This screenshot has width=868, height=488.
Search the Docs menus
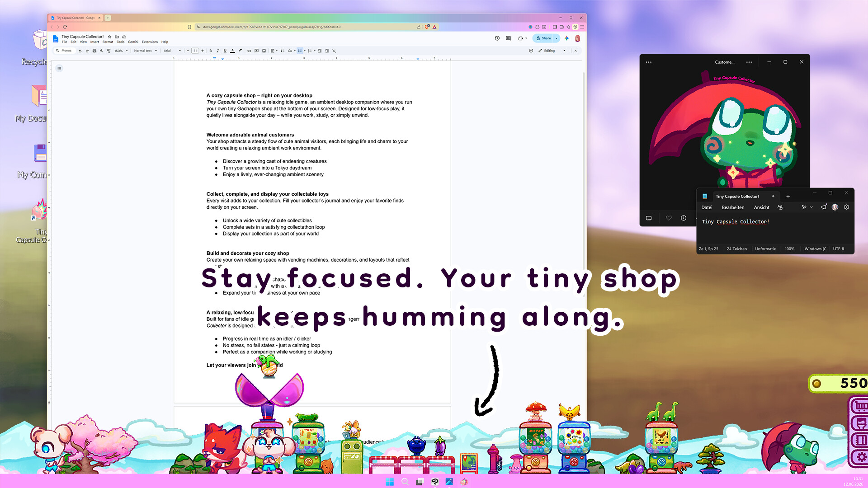click(64, 51)
